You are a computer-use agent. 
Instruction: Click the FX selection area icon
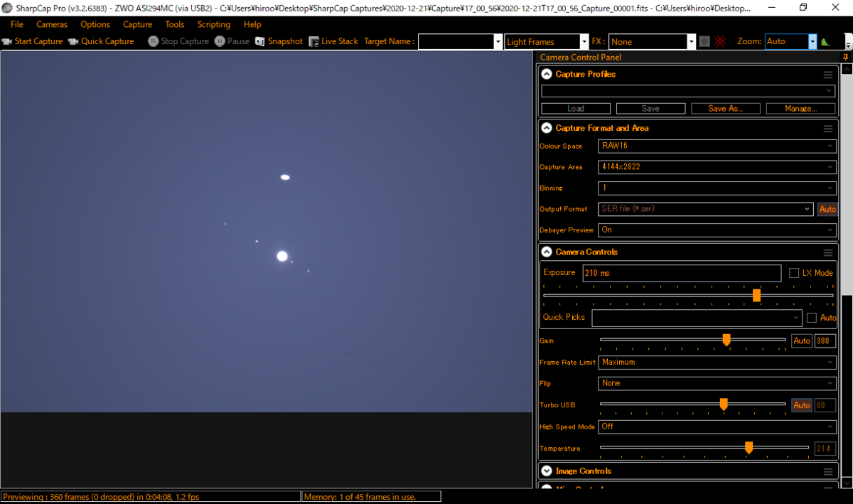pyautogui.click(x=704, y=41)
